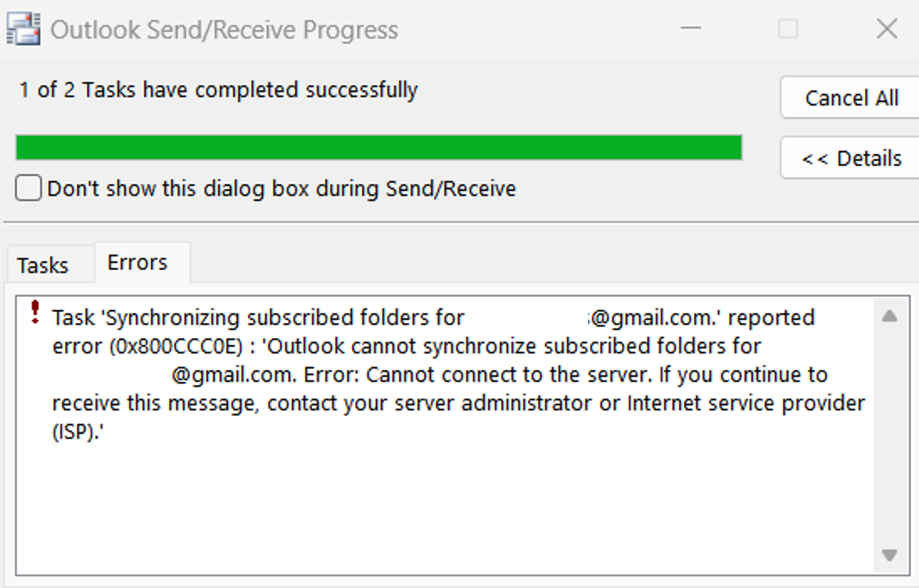Click the error list's vertical scrollbar track

889,436
